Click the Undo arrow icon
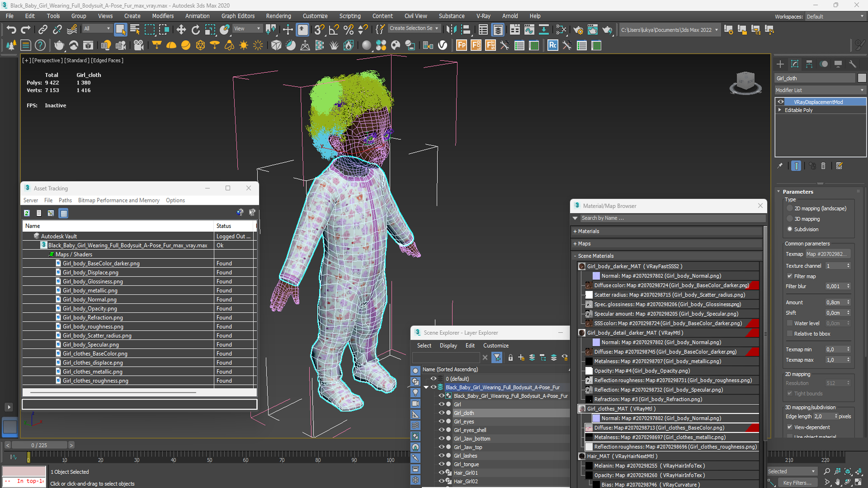The width and height of the screenshot is (868, 488). point(11,30)
